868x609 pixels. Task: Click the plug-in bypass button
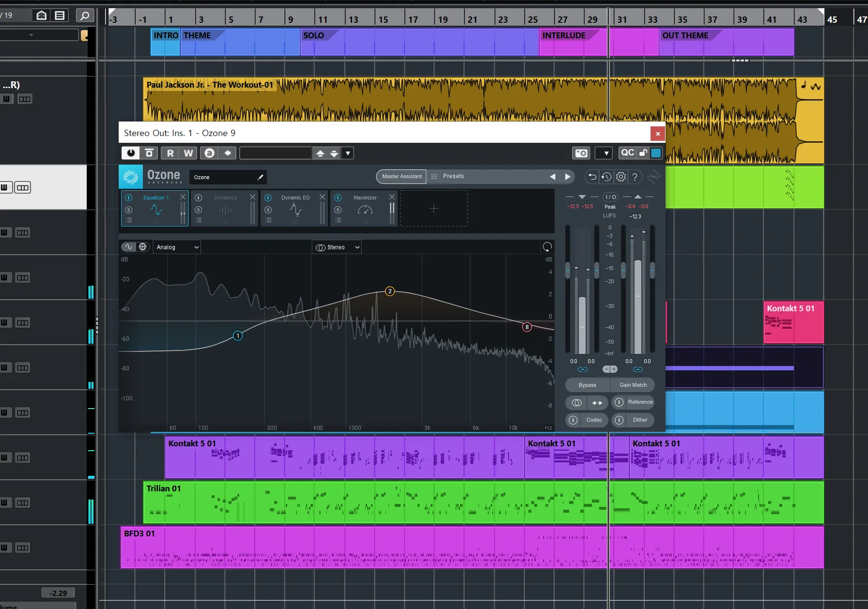149,153
